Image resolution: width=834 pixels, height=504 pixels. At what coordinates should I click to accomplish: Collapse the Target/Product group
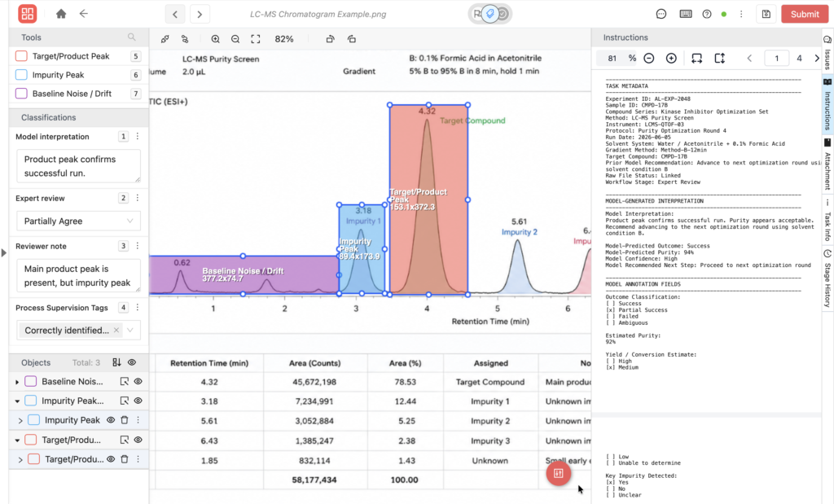pyautogui.click(x=17, y=440)
